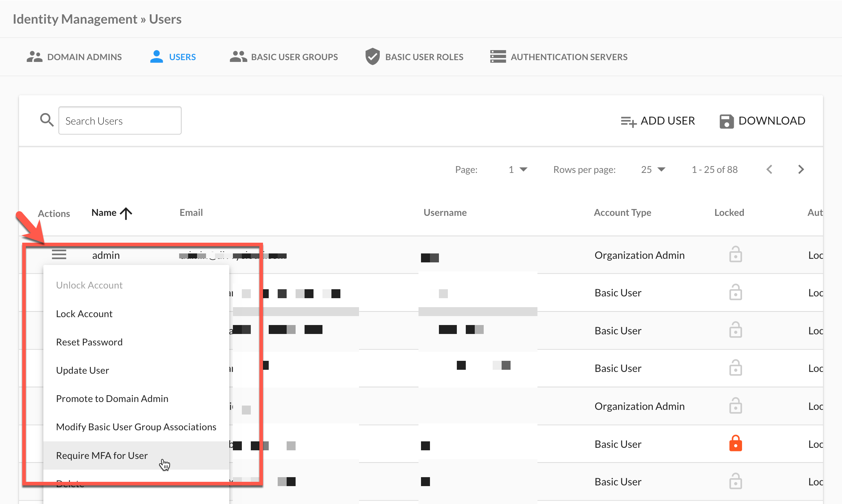The height and width of the screenshot is (504, 842).
Task: Click the admin row hamburger actions icon
Action: coord(59,255)
